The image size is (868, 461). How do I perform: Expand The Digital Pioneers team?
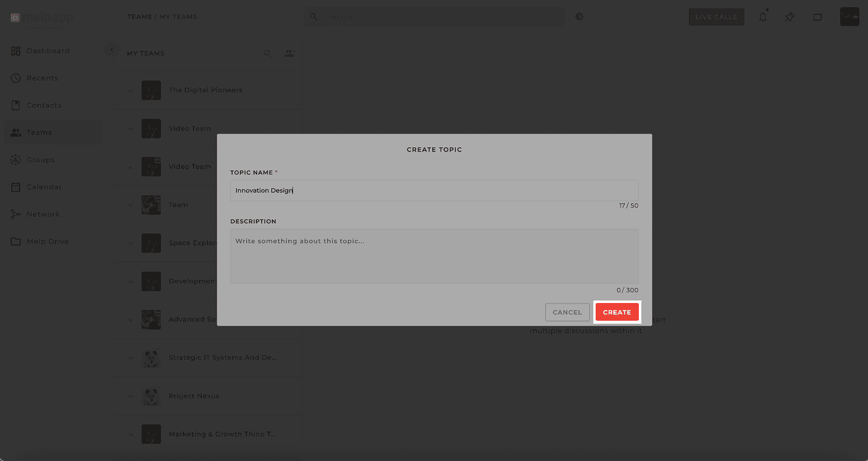pyautogui.click(x=131, y=90)
